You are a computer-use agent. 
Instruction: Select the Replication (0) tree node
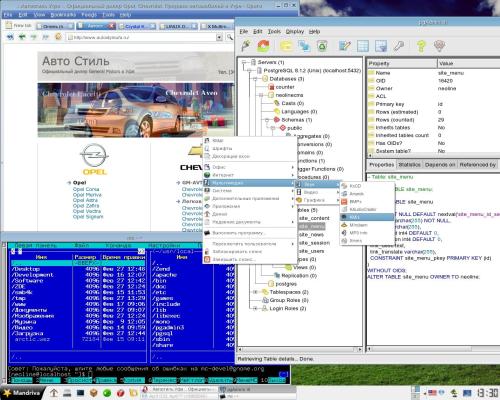point(299,276)
